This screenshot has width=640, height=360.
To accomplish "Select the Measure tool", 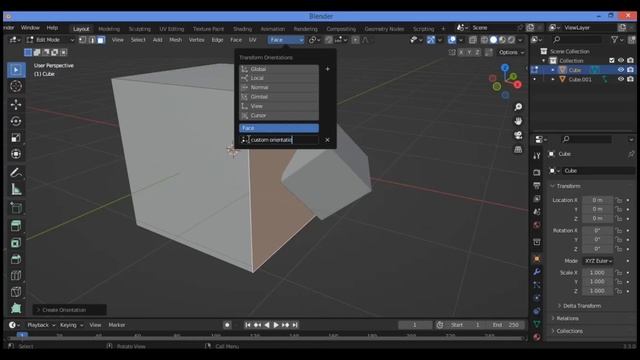I will 16,189.
